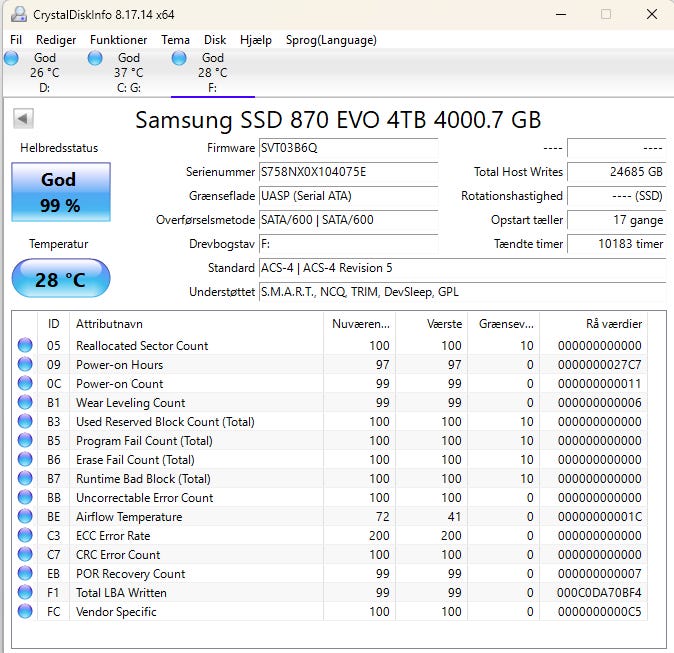
Task: Open the Disk menu
Action: [215, 40]
